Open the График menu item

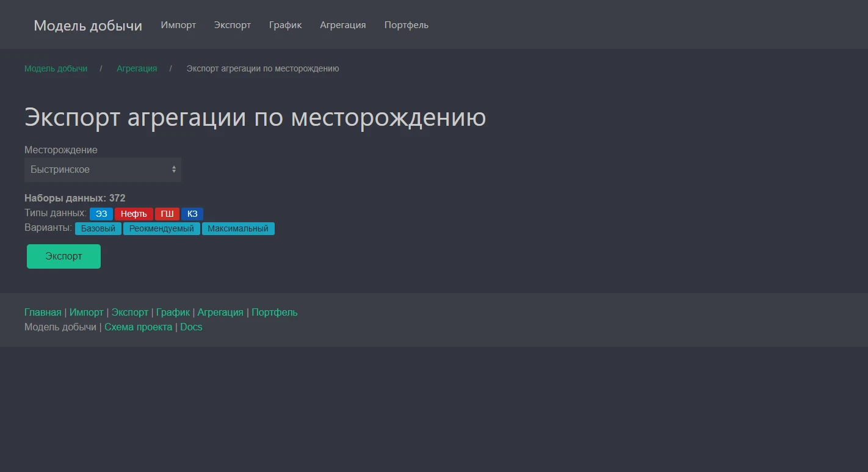tap(285, 25)
